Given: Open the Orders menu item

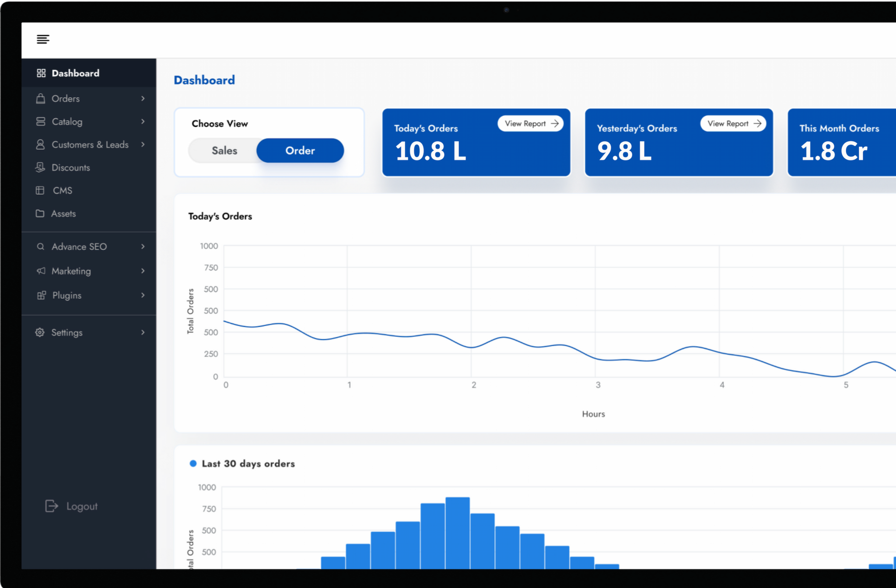Looking at the screenshot, I should pos(89,99).
